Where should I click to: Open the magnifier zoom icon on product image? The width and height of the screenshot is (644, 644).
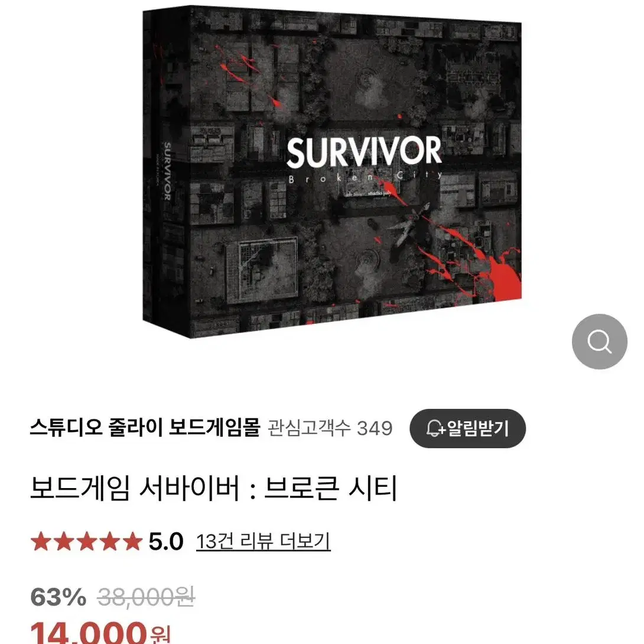(599, 341)
